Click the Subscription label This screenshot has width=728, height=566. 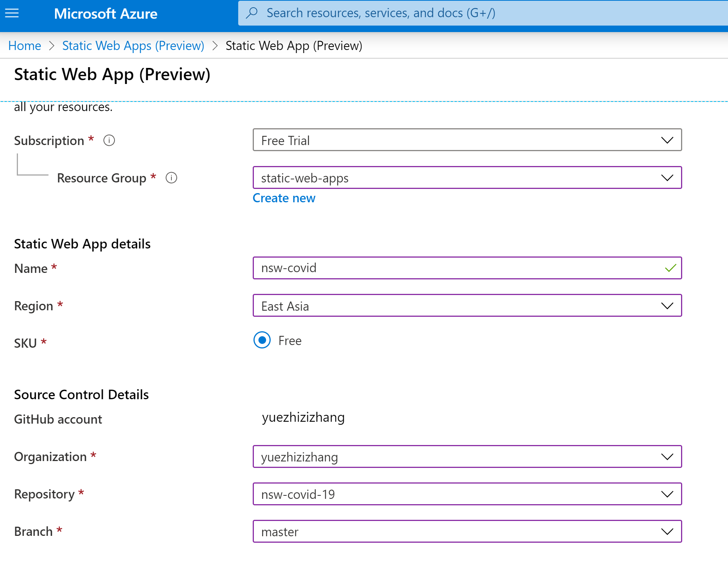click(x=49, y=141)
